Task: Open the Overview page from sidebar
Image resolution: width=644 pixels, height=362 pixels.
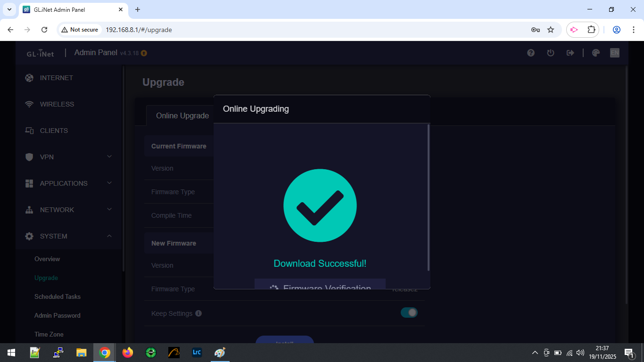Action: 47,259
